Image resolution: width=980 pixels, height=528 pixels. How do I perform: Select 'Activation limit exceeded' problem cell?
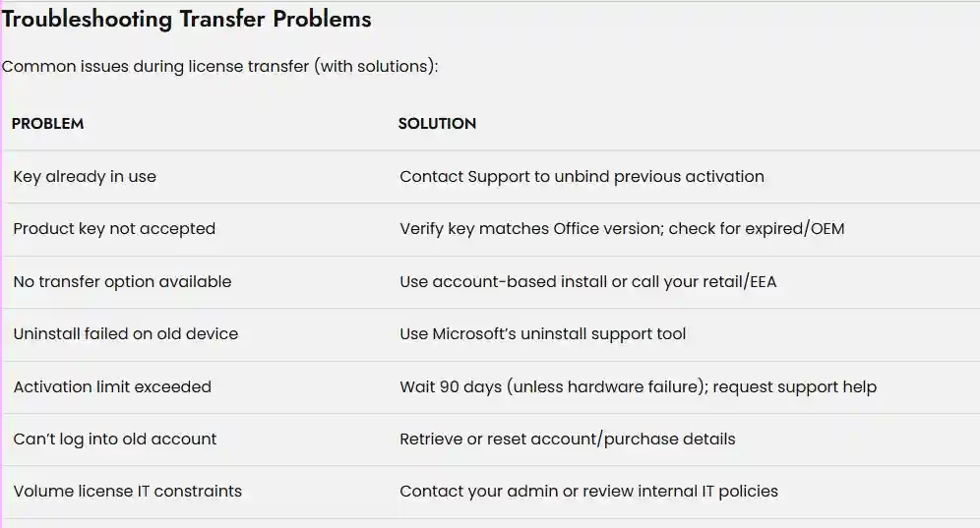point(112,386)
